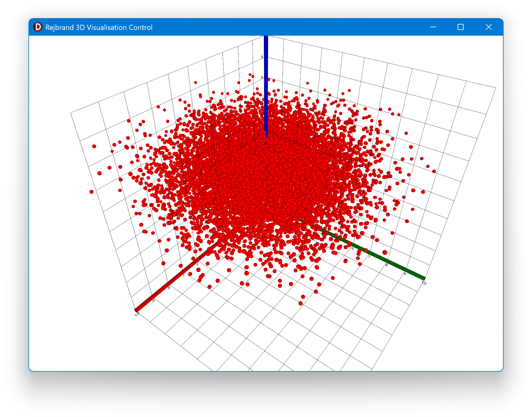Screen dimensions: 532x417
Task: Select the left-most red sphere in the plot
Action: click(91, 192)
